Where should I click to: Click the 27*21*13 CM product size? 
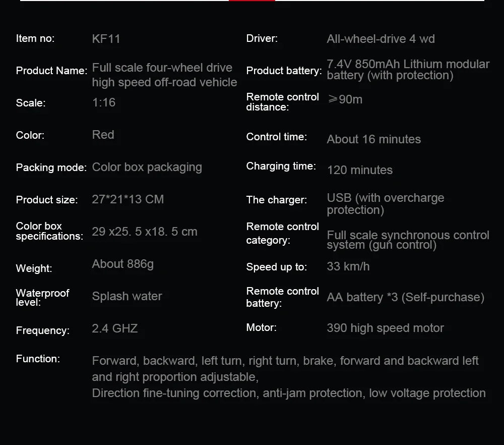128,199
